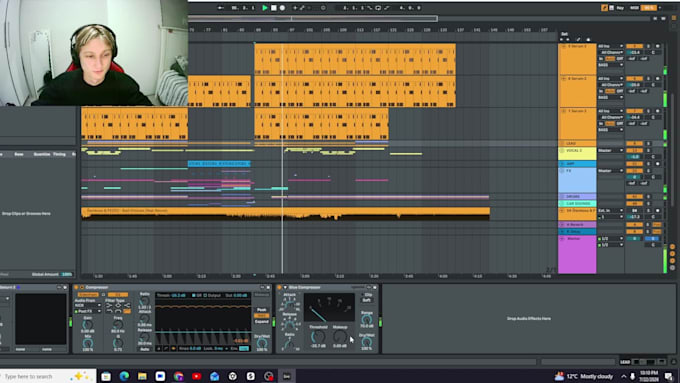Select the highlighted high pass filter icon

tap(127, 311)
